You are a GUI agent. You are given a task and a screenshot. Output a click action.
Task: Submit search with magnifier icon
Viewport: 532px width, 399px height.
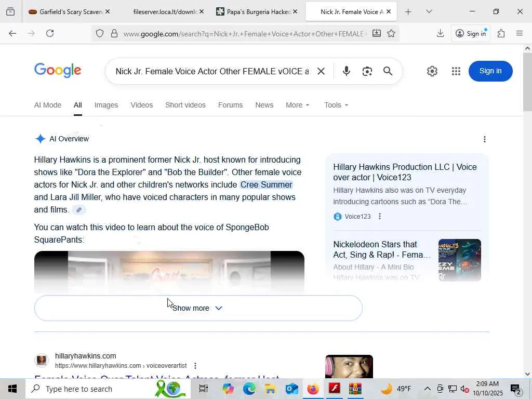(388, 71)
